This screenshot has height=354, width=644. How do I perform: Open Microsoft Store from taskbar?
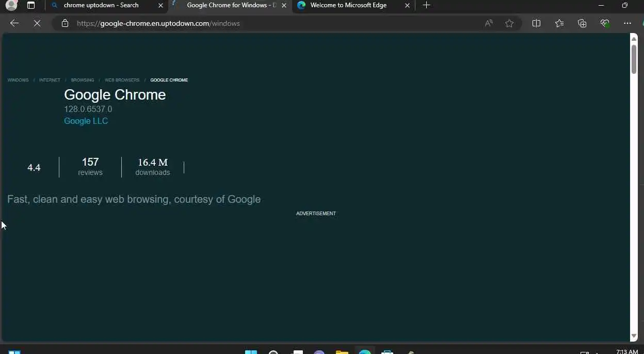388,352
